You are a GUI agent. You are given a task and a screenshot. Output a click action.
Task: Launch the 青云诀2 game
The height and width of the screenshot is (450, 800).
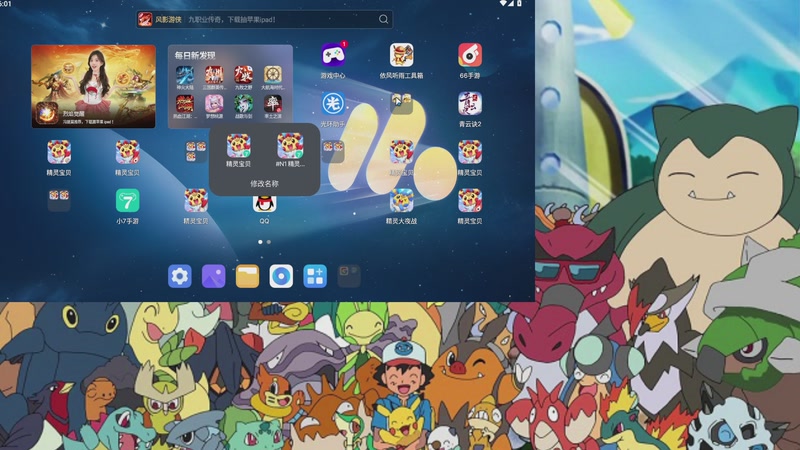pyautogui.click(x=470, y=104)
